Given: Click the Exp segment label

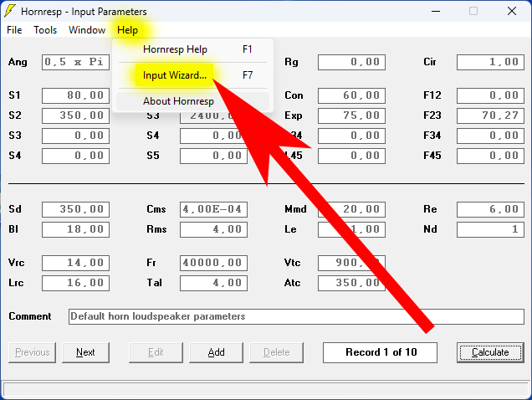Looking at the screenshot, I should pyautogui.click(x=294, y=115).
